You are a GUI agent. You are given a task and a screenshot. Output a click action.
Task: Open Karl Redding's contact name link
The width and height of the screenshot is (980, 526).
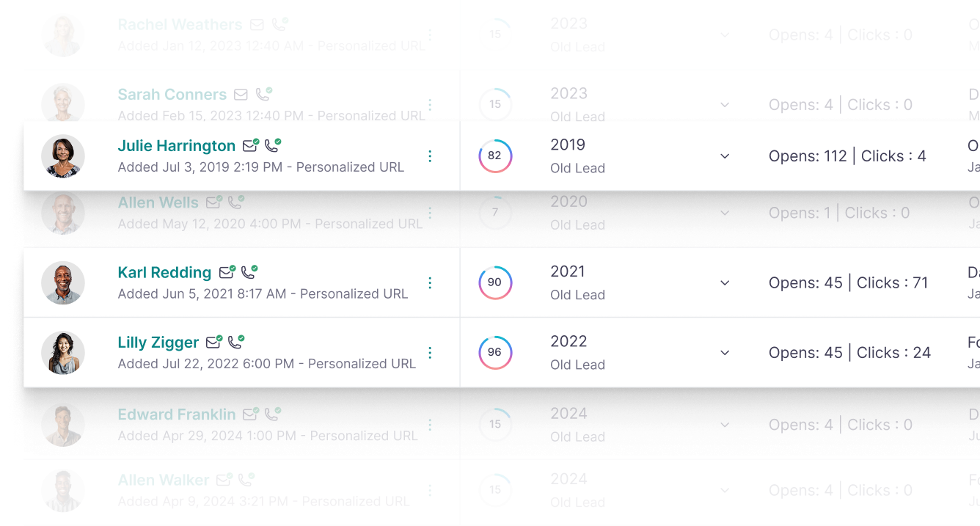164,273
